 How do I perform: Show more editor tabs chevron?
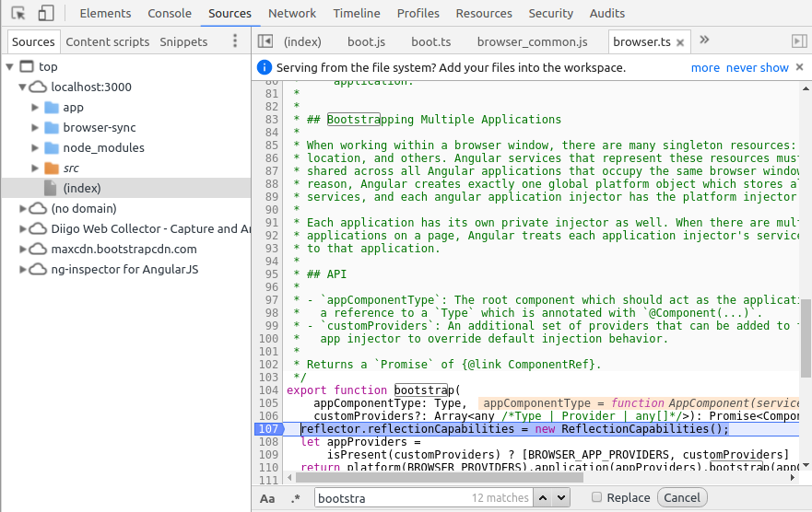click(x=704, y=40)
